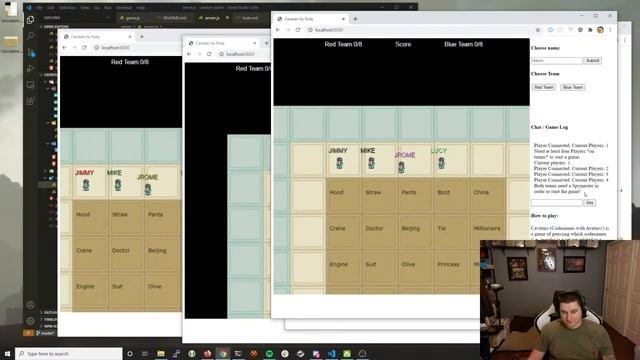
Task: Click the Blue Team button
Action: click(573, 87)
